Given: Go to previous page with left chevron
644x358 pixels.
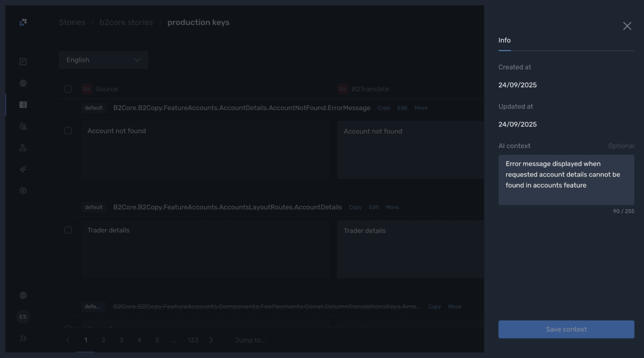Looking at the screenshot, I should pos(68,340).
